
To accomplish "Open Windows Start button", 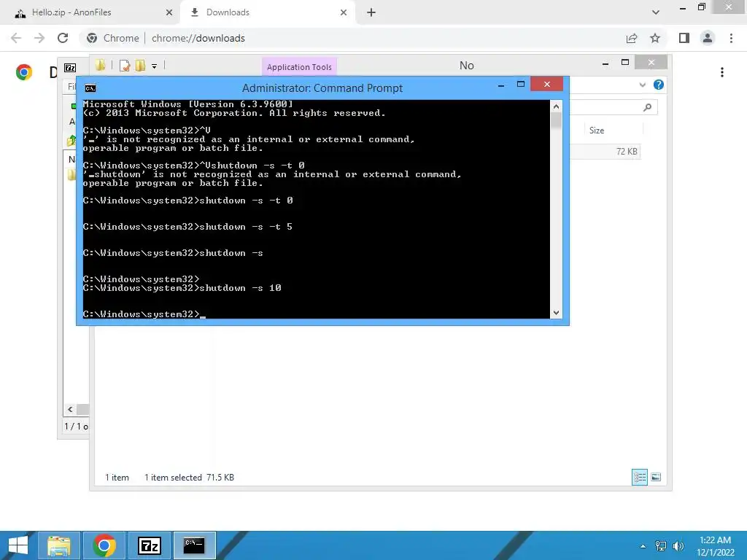I will [18, 545].
